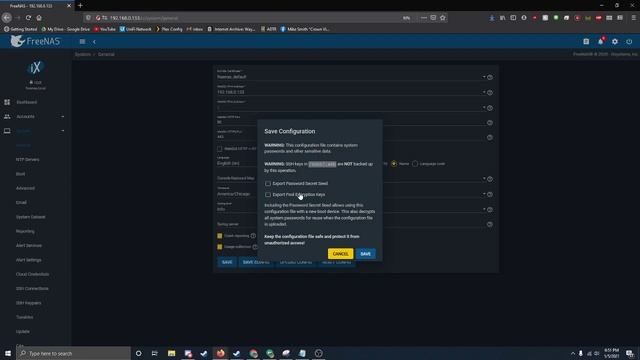Open Reporting in the sidebar
640x360 pixels.
tap(25, 231)
